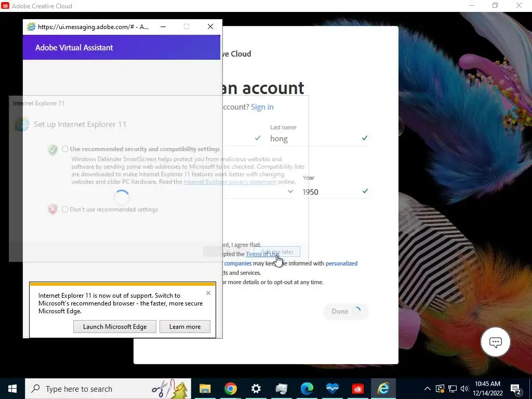
Task: Click the Last name field containing hong
Action: click(319, 138)
